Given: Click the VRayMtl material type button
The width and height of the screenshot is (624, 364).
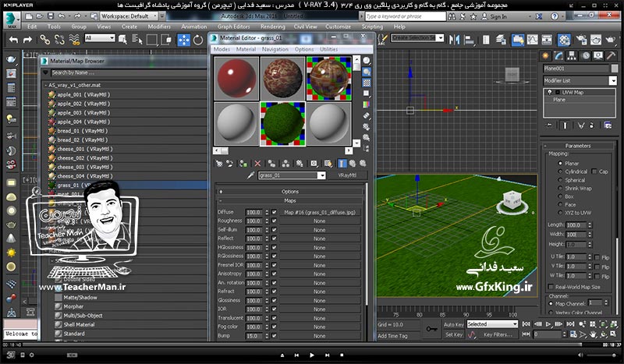Looking at the screenshot, I should coord(347,175).
